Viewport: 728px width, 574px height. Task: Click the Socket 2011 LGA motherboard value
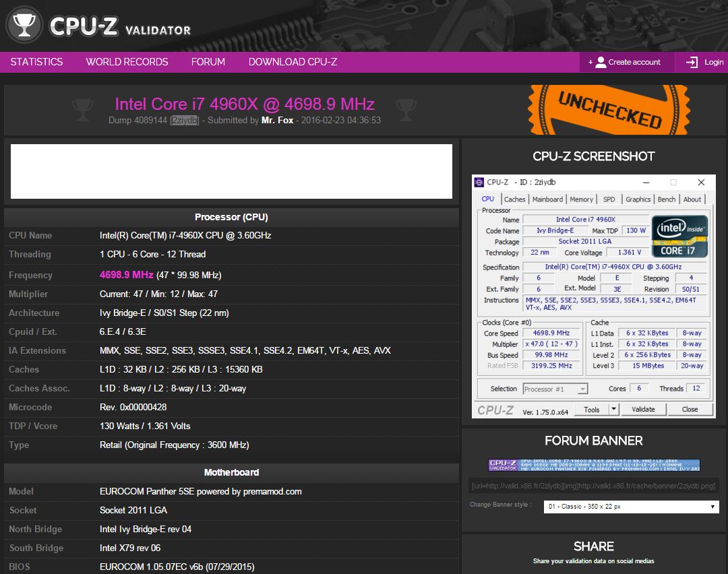pyautogui.click(x=133, y=511)
